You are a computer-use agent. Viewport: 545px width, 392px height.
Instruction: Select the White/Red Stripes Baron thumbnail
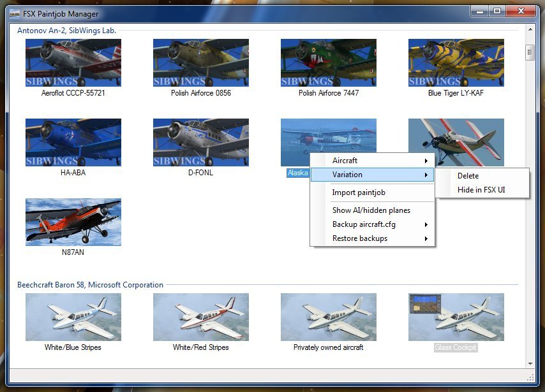pyautogui.click(x=201, y=317)
